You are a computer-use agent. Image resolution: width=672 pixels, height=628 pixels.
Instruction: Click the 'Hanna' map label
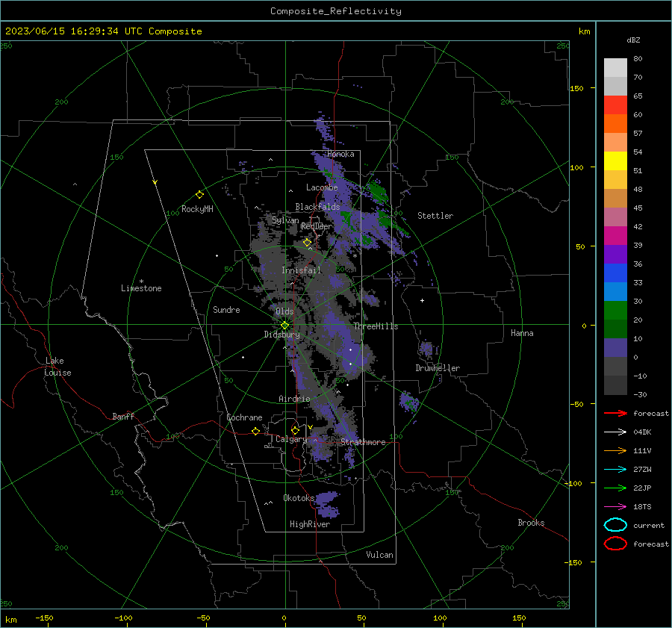tap(522, 333)
